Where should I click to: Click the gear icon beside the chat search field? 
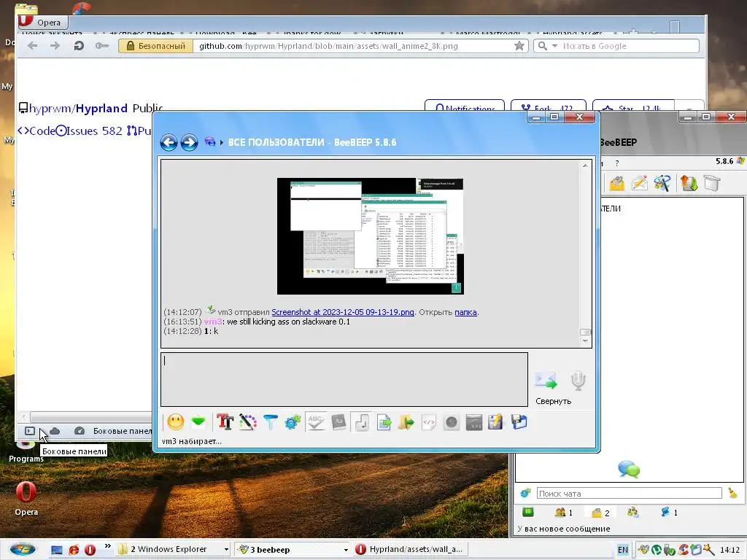525,494
